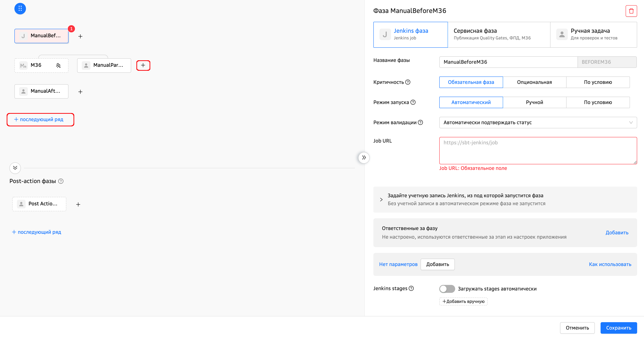
Task: Delete phase with red trash icon
Action: [631, 11]
